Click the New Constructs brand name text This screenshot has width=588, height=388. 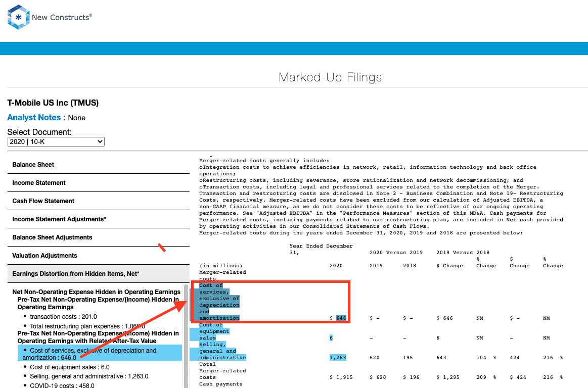click(62, 17)
